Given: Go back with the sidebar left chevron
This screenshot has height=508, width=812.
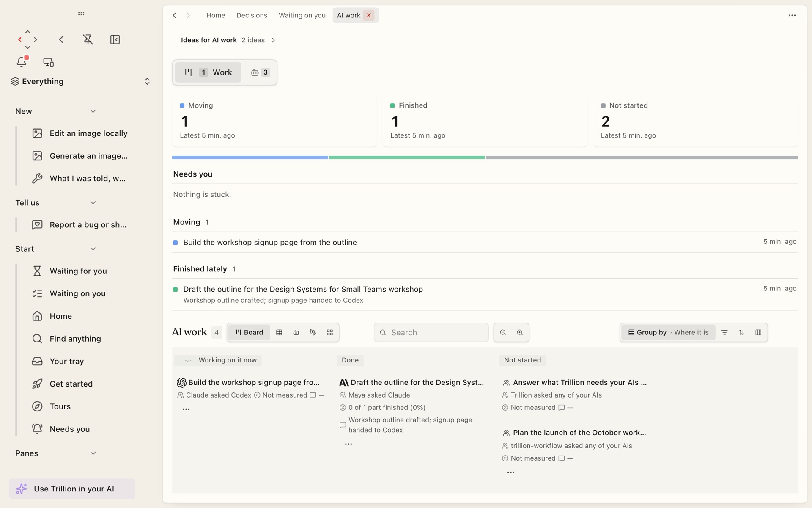Looking at the screenshot, I should pos(61,39).
